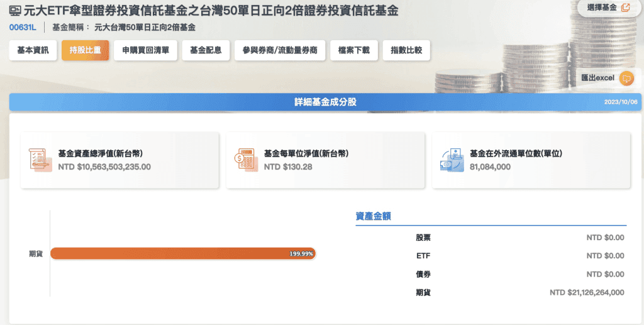Click the 股票 row label
This screenshot has height=325, width=644.
click(x=423, y=238)
